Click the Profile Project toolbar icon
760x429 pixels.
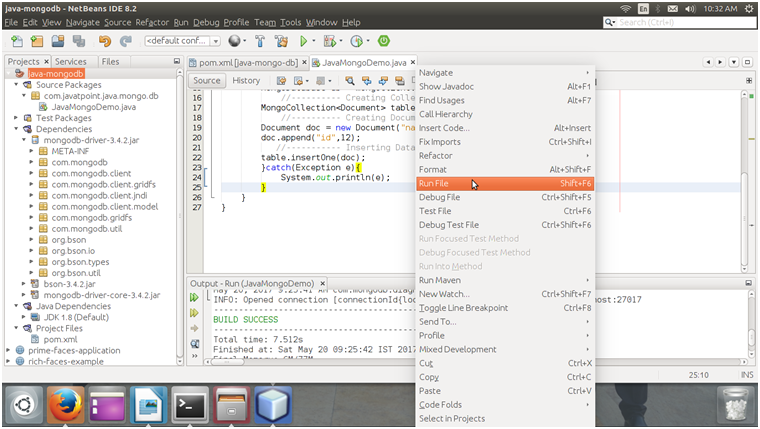pyautogui.click(x=356, y=41)
